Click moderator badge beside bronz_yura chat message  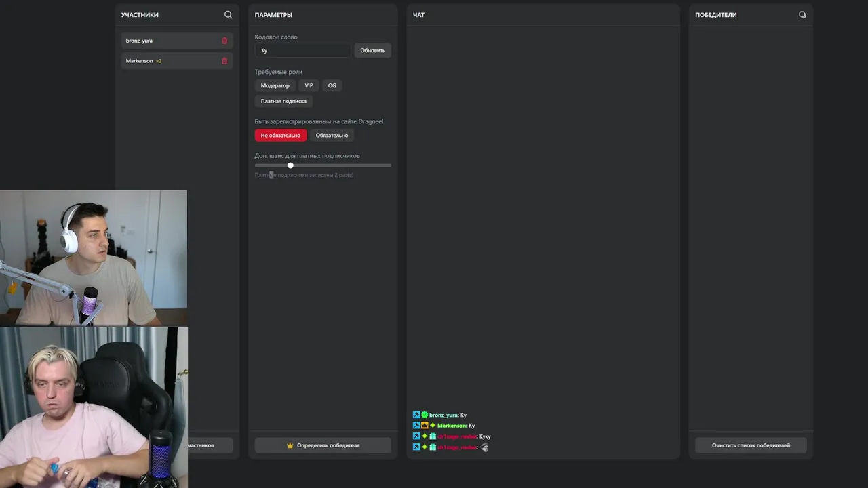click(x=416, y=415)
